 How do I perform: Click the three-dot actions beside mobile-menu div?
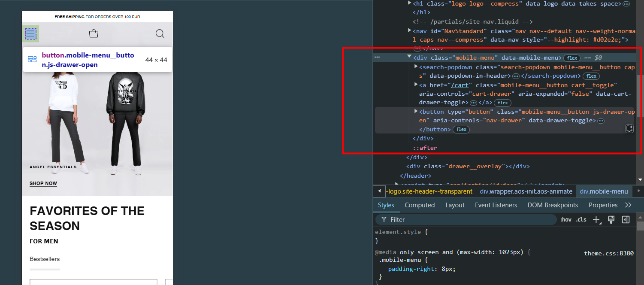[x=377, y=57]
